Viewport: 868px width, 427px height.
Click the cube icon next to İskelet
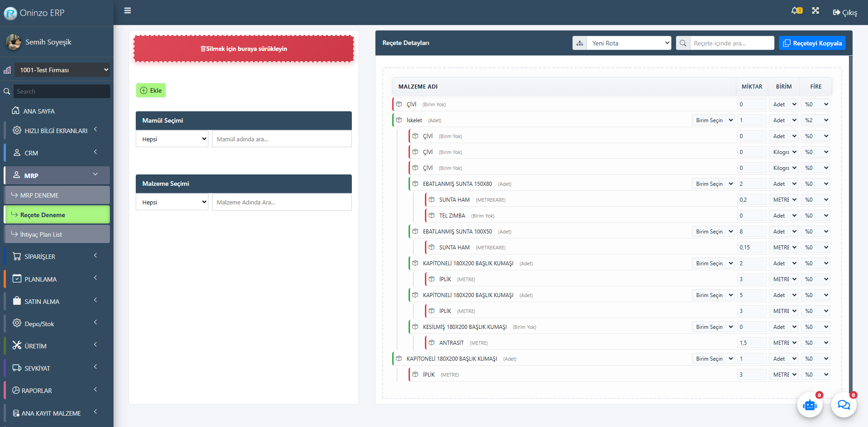pos(399,120)
